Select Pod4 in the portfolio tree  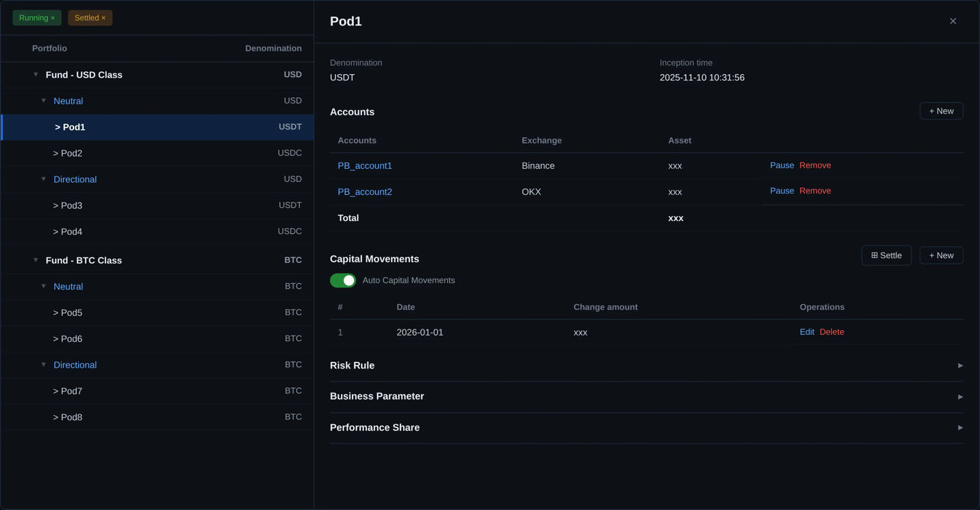point(158,231)
